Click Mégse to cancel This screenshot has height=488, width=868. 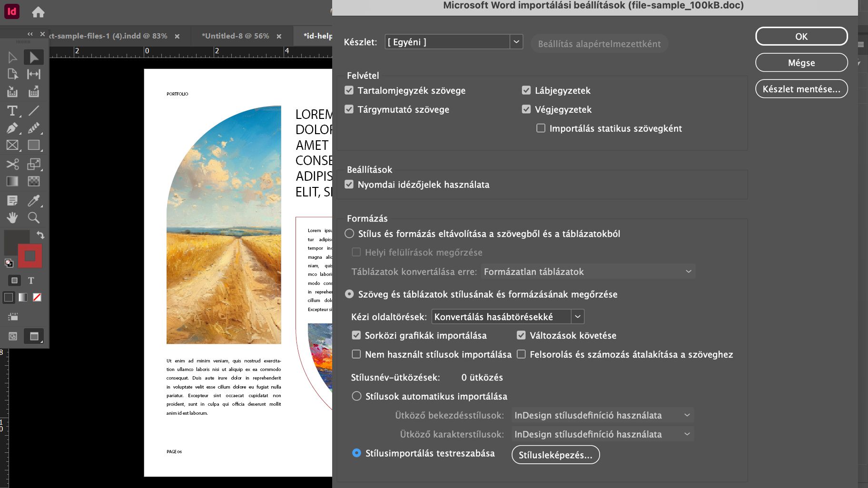coord(801,63)
